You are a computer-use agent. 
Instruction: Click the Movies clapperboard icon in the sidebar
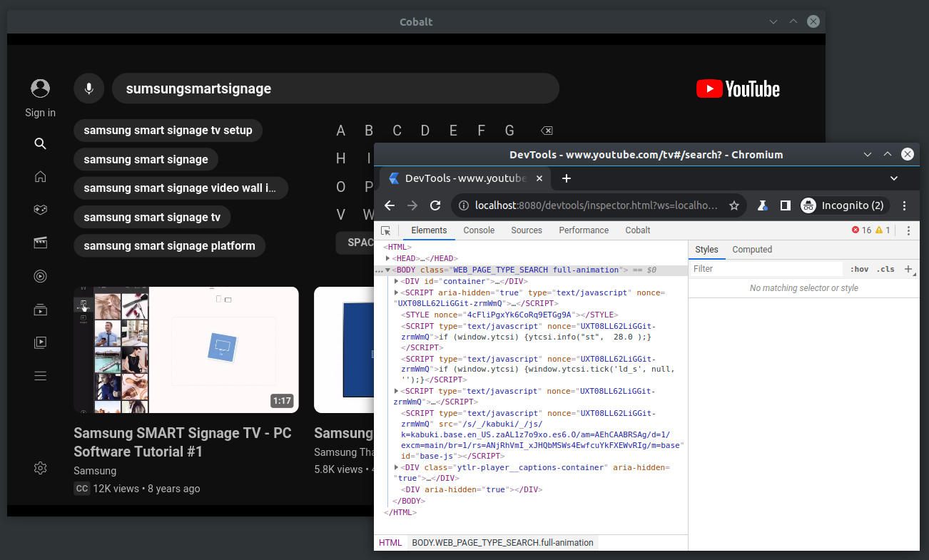pos(40,243)
